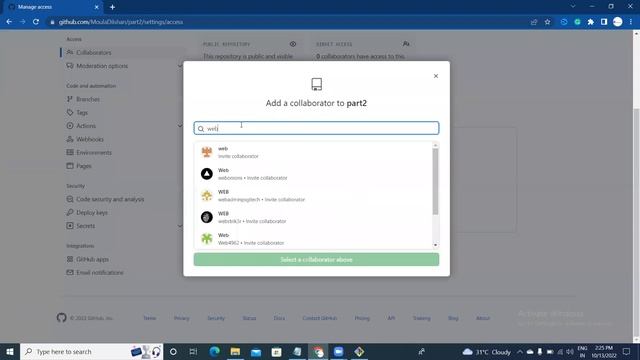Open the Status footer link

pos(249,318)
